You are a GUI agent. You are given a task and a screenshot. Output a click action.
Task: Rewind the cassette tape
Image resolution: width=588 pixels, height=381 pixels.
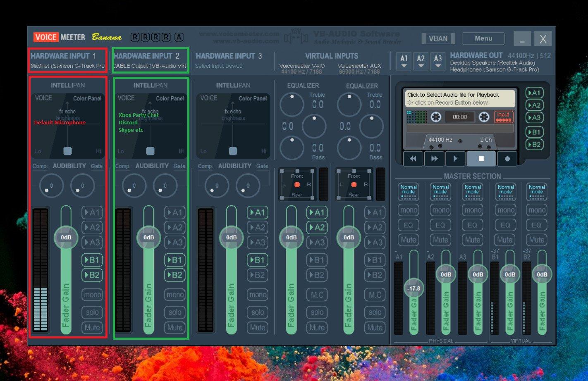413,159
